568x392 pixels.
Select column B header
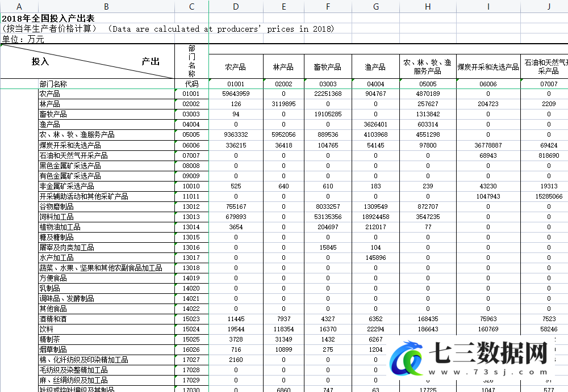coord(107,6)
